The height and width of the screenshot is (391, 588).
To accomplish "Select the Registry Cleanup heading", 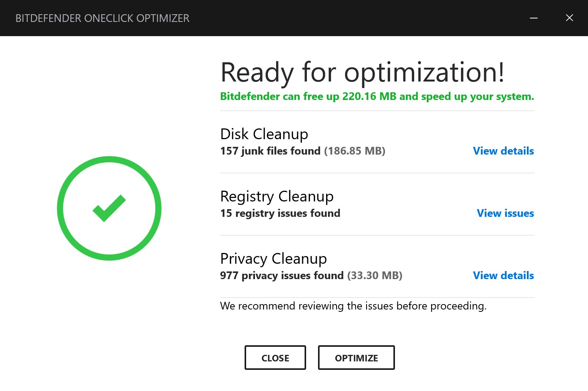I will [x=277, y=196].
